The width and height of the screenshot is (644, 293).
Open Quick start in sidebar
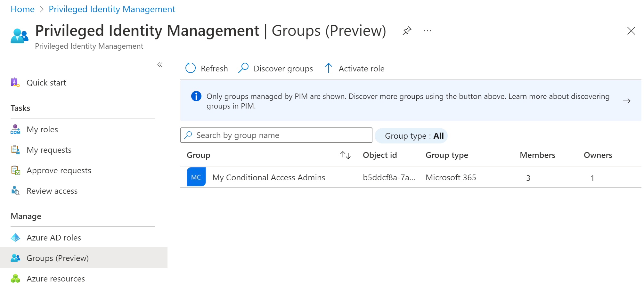(46, 83)
